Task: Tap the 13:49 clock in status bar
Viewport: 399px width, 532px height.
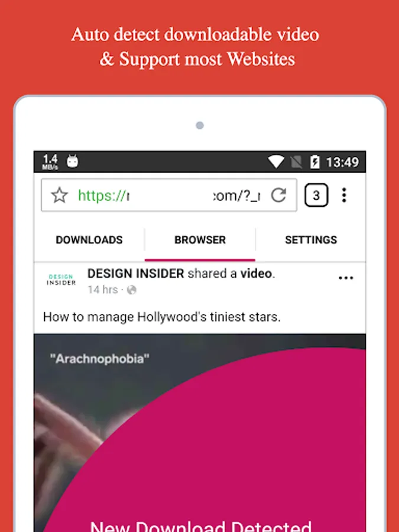Action: click(x=342, y=162)
